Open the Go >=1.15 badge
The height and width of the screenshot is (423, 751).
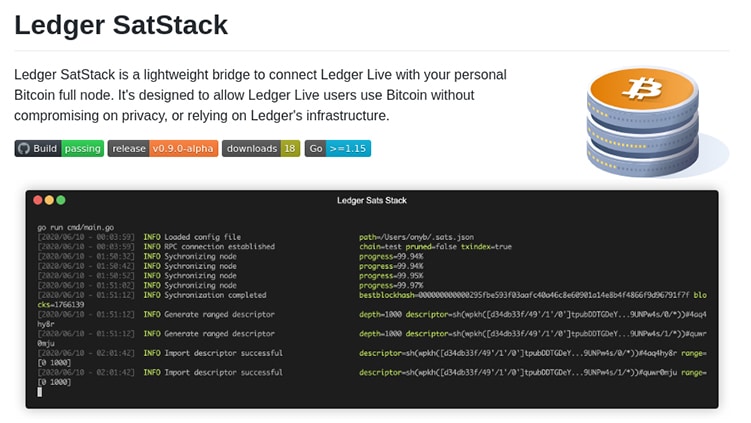tap(337, 148)
